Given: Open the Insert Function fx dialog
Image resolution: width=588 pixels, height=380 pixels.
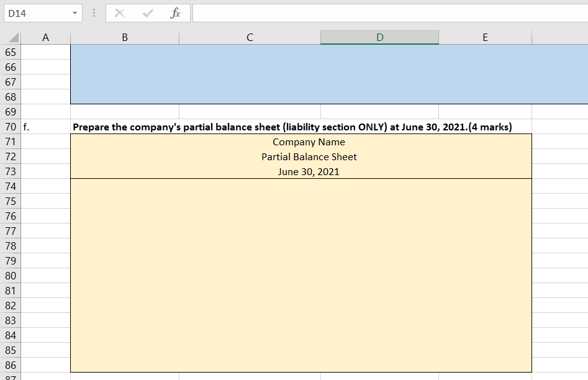Looking at the screenshot, I should [x=175, y=13].
